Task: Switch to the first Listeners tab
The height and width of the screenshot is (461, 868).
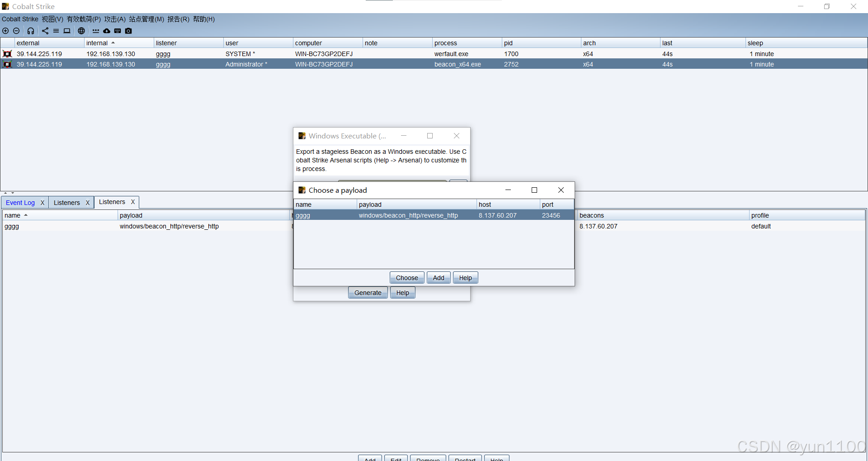Action: (67, 203)
